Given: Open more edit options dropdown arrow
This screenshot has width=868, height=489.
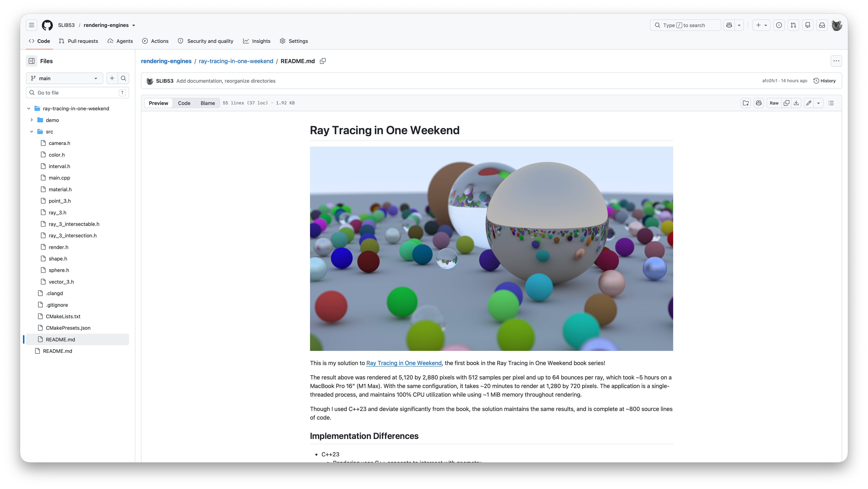Looking at the screenshot, I should click(818, 103).
